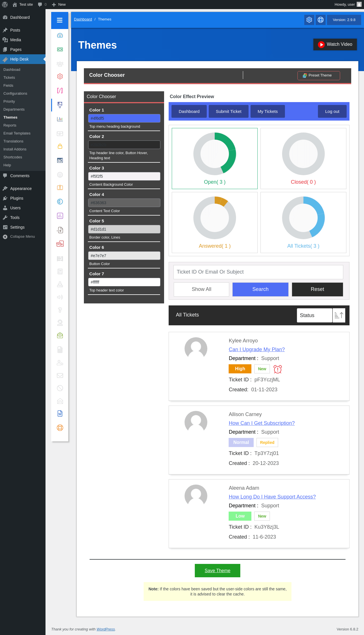Click the blue Word document icon
The width and height of the screenshot is (364, 635).
(60, 413)
